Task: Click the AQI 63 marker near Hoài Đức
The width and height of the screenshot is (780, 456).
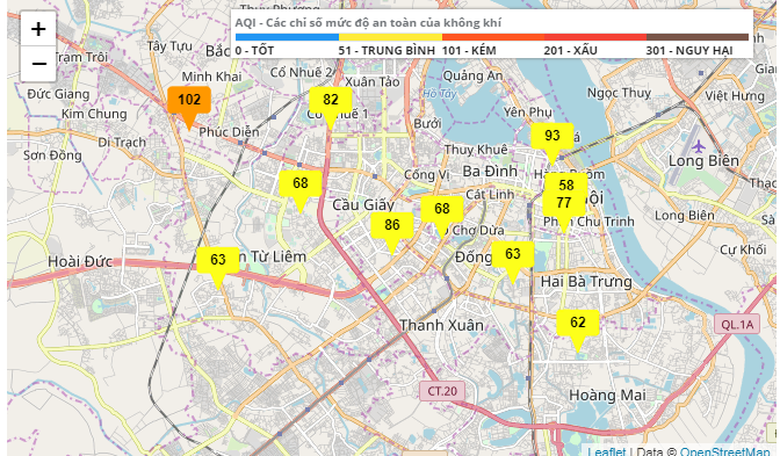Action: [218, 260]
